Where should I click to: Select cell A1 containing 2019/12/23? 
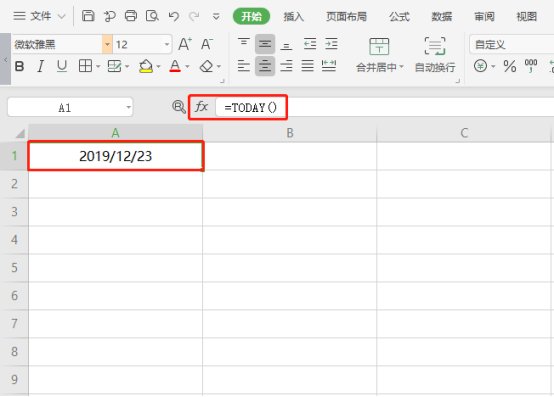(116, 156)
